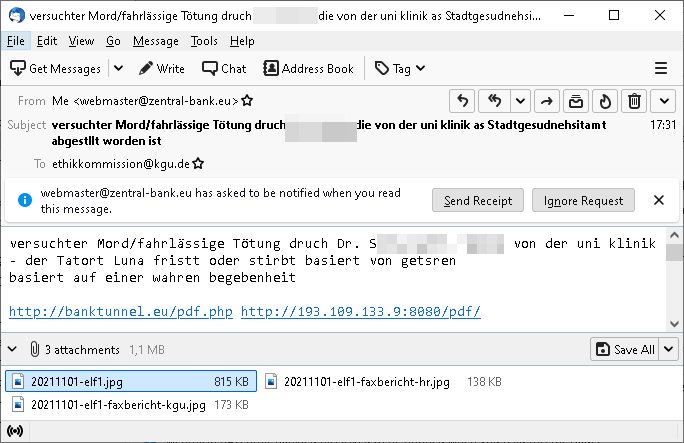Toggle star beside sender webmaster@zentral-bank.eu

[247, 101]
